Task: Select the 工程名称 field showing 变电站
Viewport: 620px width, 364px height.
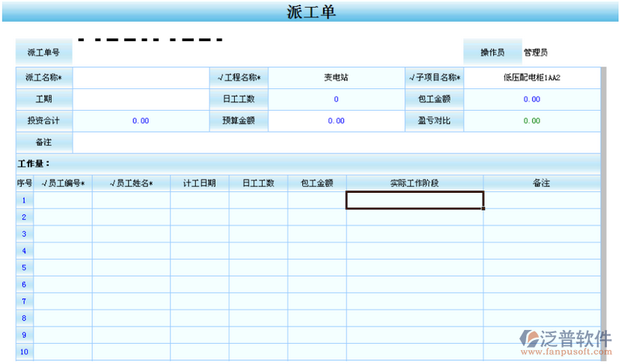Action: pos(336,77)
